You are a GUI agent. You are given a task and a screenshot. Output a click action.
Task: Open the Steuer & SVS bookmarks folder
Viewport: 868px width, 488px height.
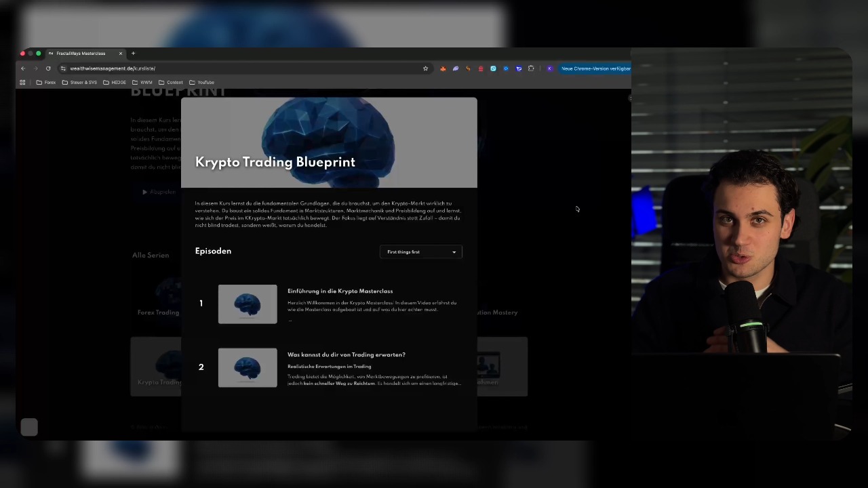(x=79, y=83)
